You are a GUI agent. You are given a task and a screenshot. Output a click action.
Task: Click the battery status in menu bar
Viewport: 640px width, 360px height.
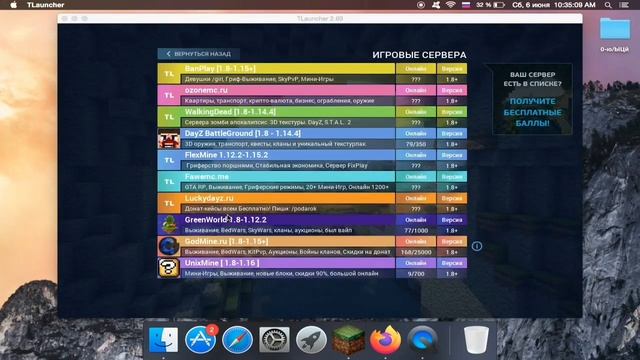490,5
